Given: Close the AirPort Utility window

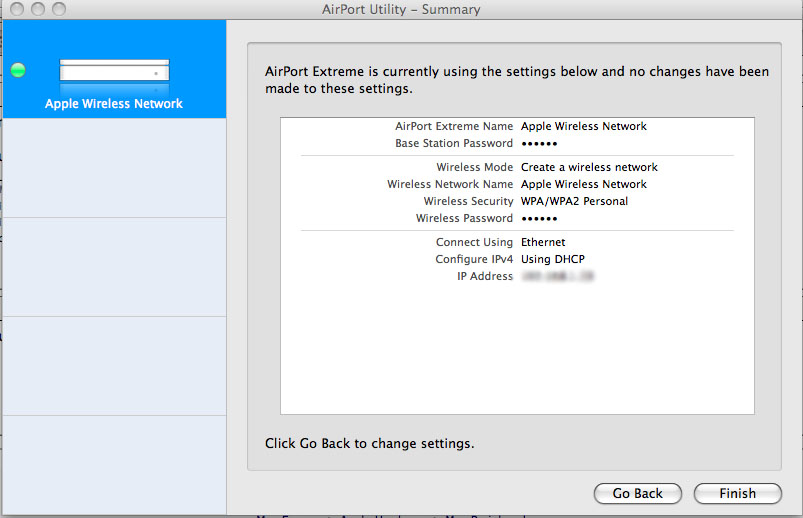Looking at the screenshot, I should 17,9.
